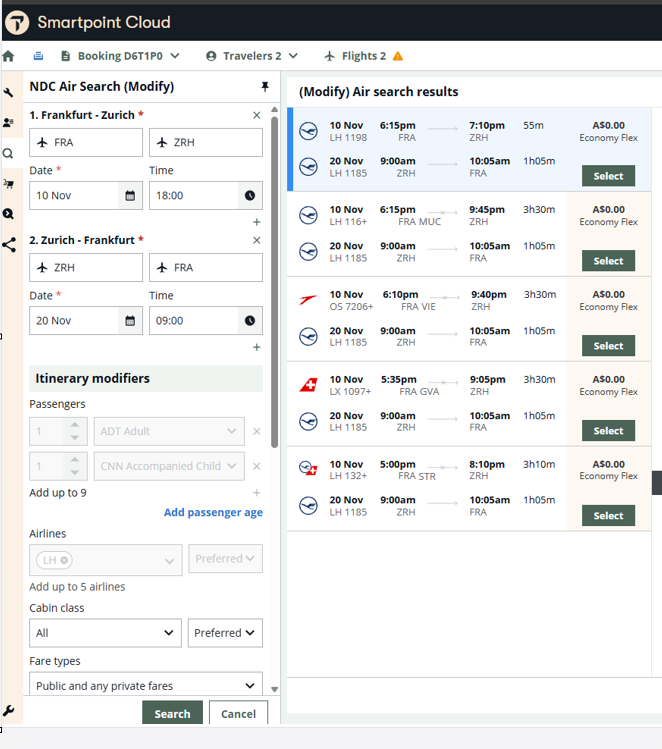662x749 pixels.
Task: Add a segment with the plus below Zurich - Frankfurt
Action: [x=257, y=347]
